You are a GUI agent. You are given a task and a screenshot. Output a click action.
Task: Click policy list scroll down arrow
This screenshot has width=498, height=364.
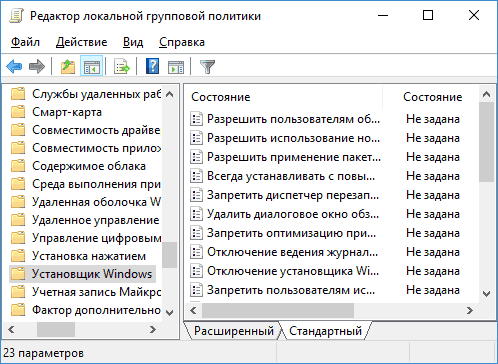486,294
